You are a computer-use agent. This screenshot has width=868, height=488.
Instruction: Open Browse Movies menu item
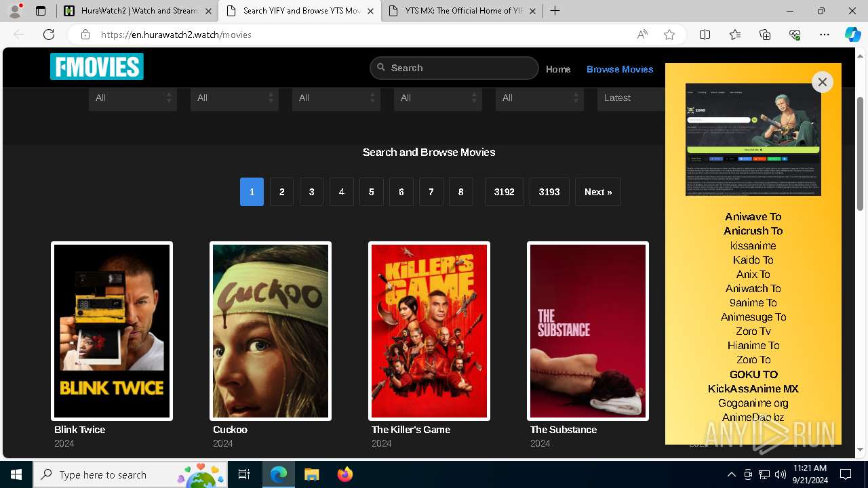pos(620,69)
